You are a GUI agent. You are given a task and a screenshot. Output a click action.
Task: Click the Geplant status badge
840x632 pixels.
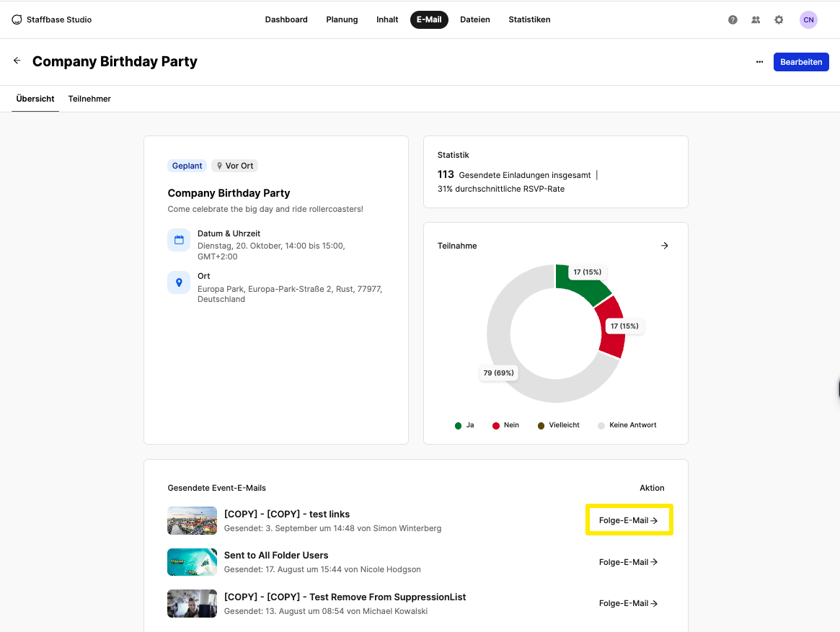coord(187,166)
